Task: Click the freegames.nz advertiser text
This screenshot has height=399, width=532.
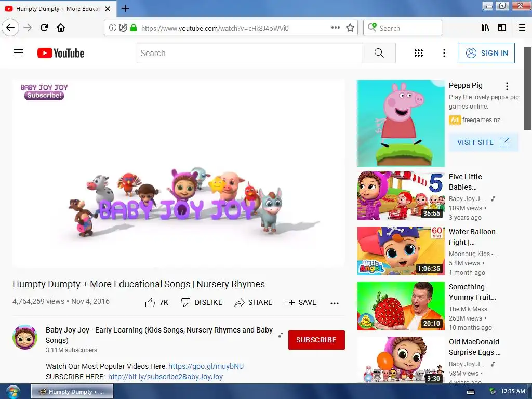Action: pos(481,120)
